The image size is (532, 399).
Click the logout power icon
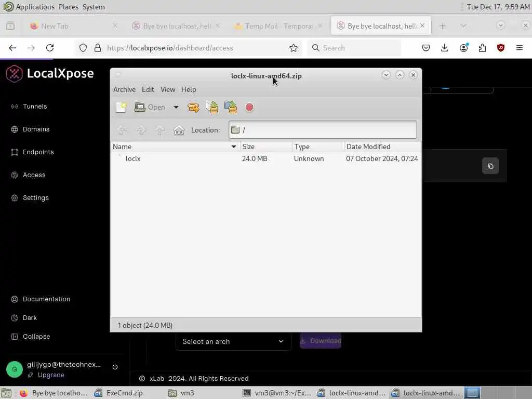pyautogui.click(x=115, y=367)
